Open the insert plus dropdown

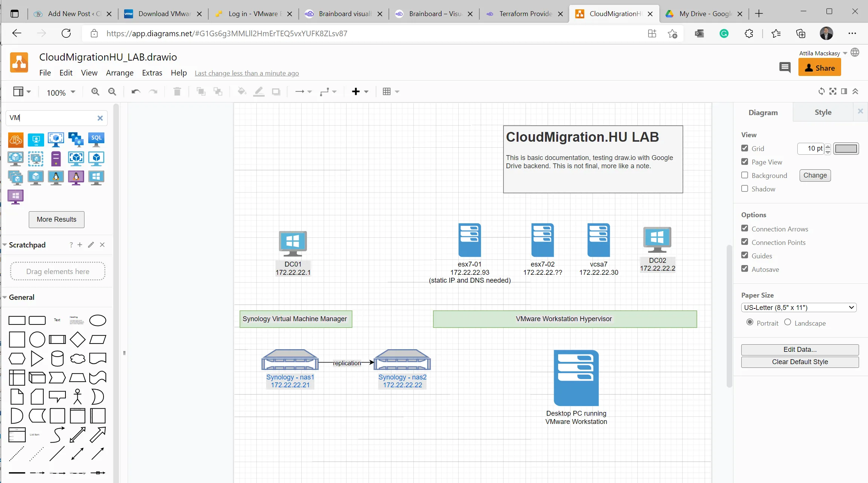click(360, 92)
